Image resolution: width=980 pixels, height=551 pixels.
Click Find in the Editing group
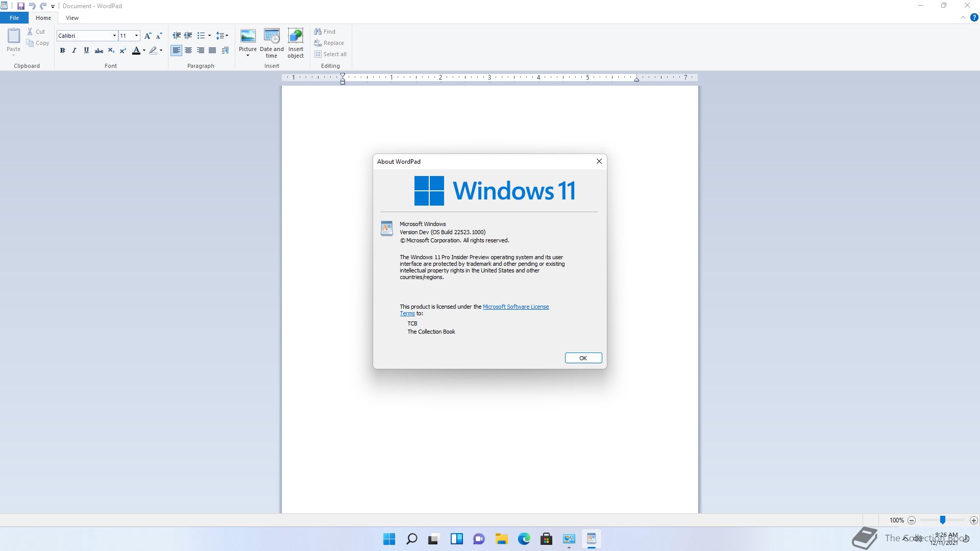[325, 32]
